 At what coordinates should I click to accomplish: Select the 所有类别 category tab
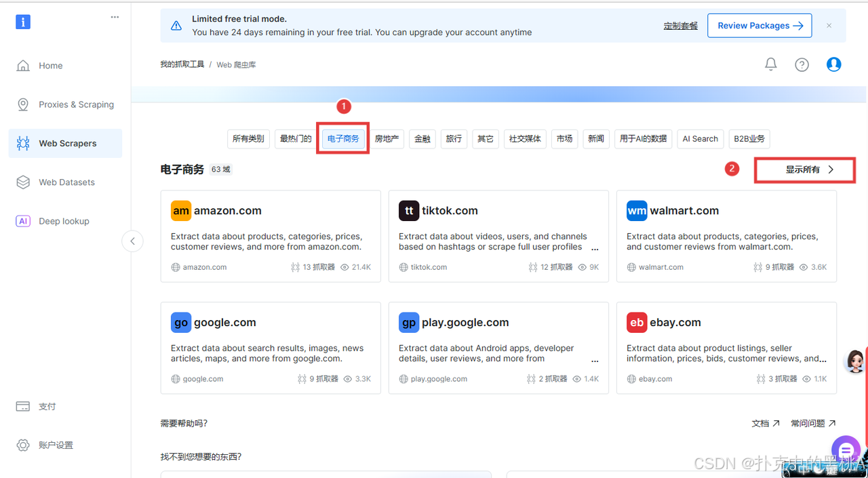(248, 139)
